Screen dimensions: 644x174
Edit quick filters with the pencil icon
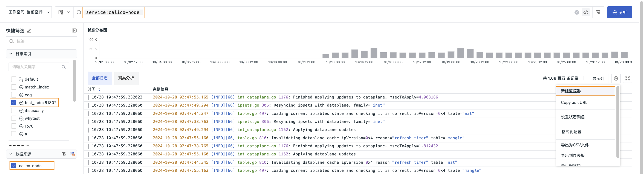(29, 31)
